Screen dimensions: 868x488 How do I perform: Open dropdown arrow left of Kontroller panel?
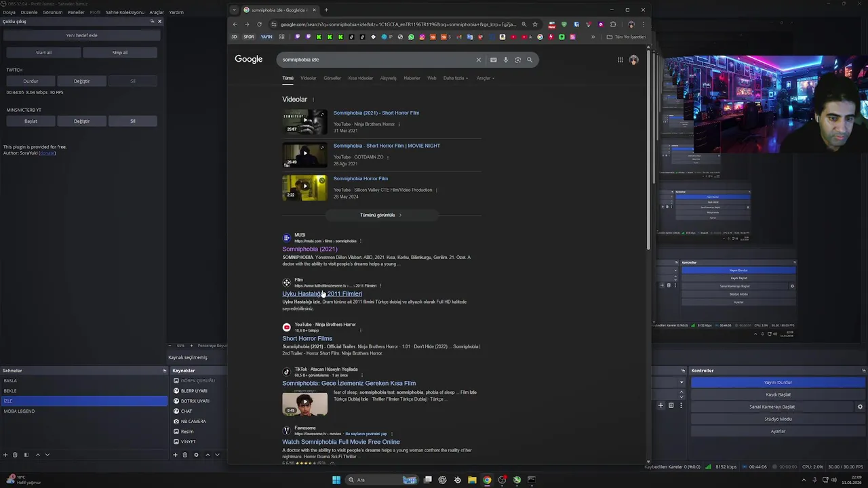[x=682, y=382]
